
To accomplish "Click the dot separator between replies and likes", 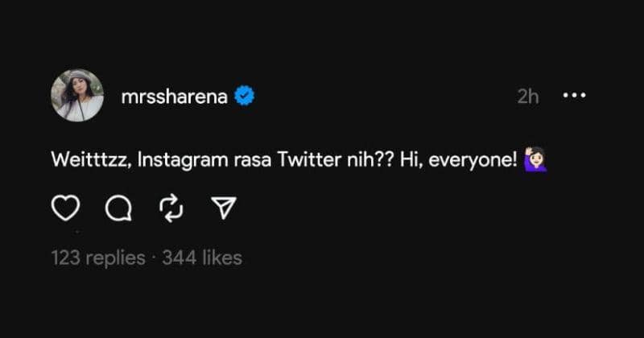I will (154, 258).
